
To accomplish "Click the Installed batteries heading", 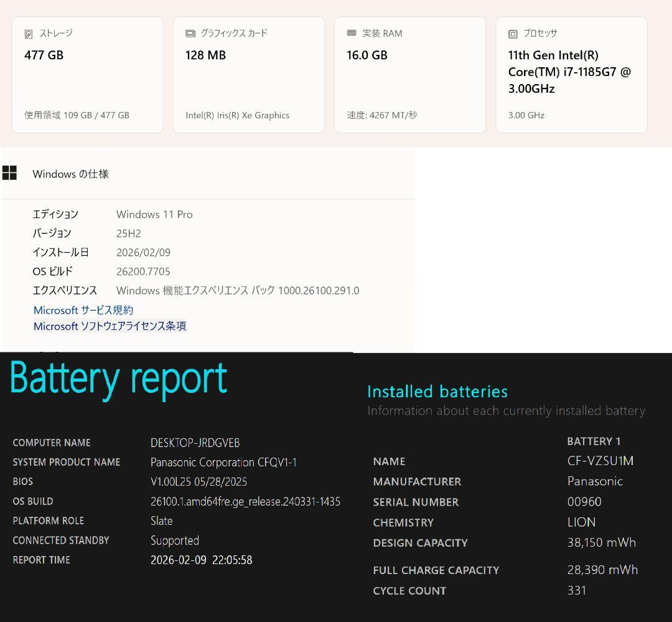I will click(x=437, y=391).
